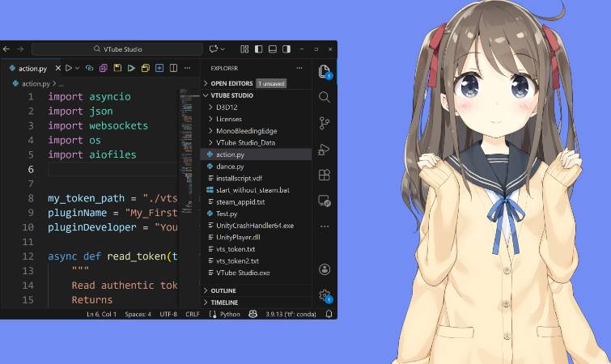This screenshot has height=364, width=611.
Task: Click the VTube Studio command center search box
Action: pyautogui.click(x=117, y=49)
